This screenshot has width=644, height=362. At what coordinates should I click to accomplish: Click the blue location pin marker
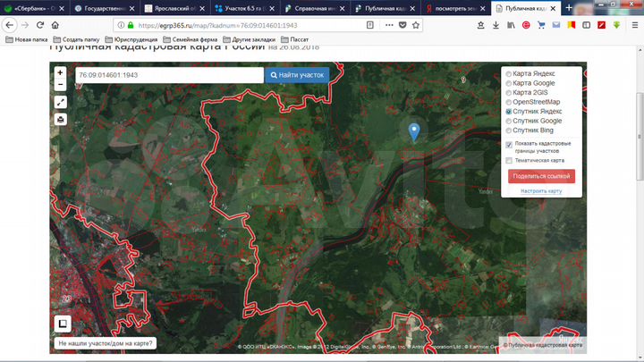(414, 132)
